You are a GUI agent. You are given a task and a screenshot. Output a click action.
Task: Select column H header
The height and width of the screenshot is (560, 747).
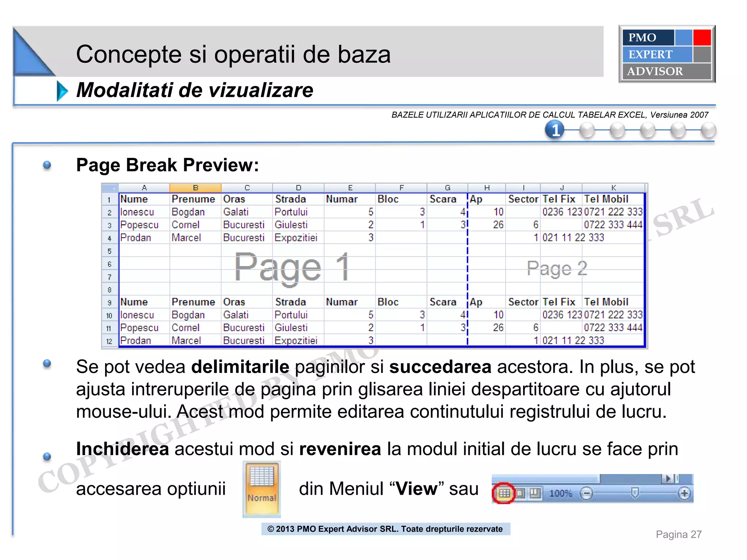487,188
